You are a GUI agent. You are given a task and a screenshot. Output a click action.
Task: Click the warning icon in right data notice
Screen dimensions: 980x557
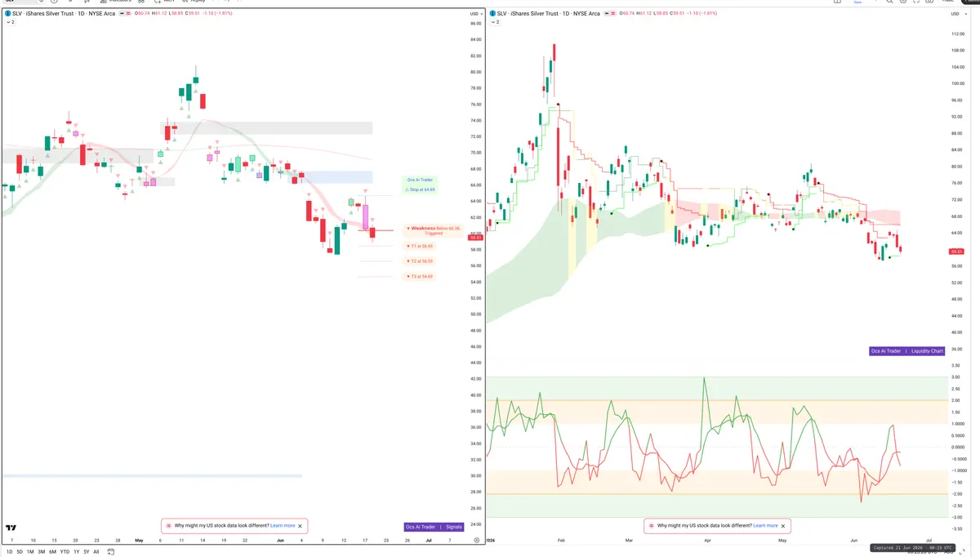pos(651,526)
